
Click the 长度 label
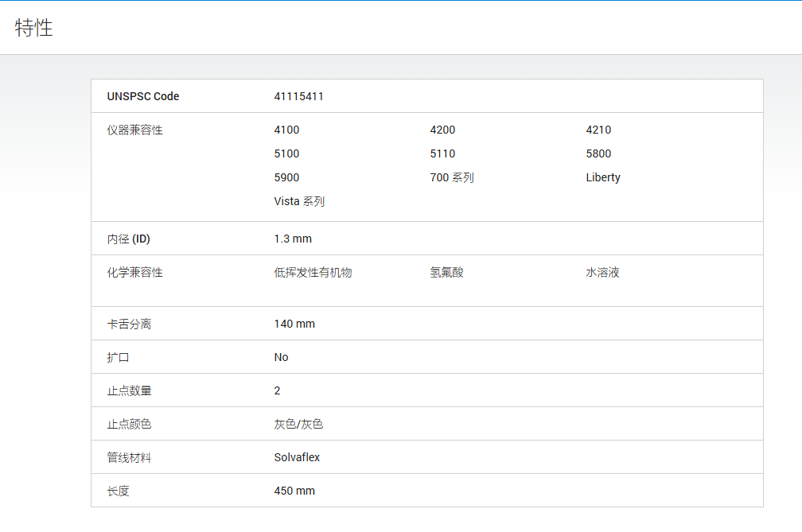click(118, 491)
